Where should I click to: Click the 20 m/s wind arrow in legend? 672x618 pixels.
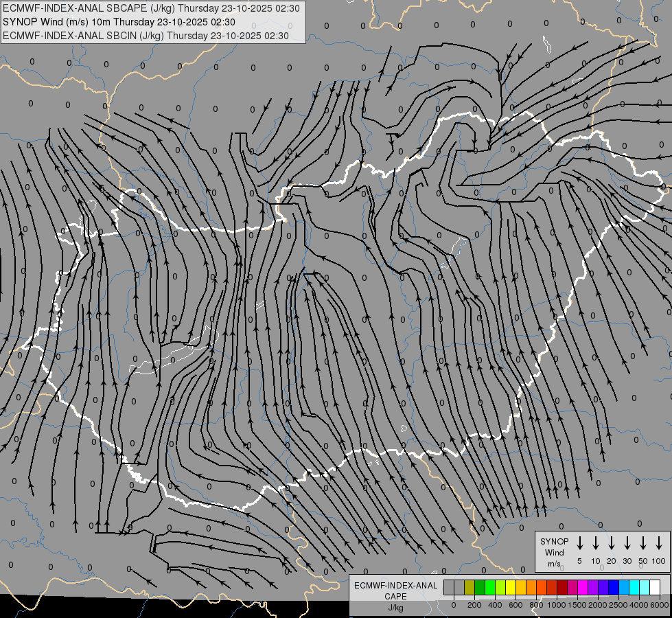click(612, 543)
